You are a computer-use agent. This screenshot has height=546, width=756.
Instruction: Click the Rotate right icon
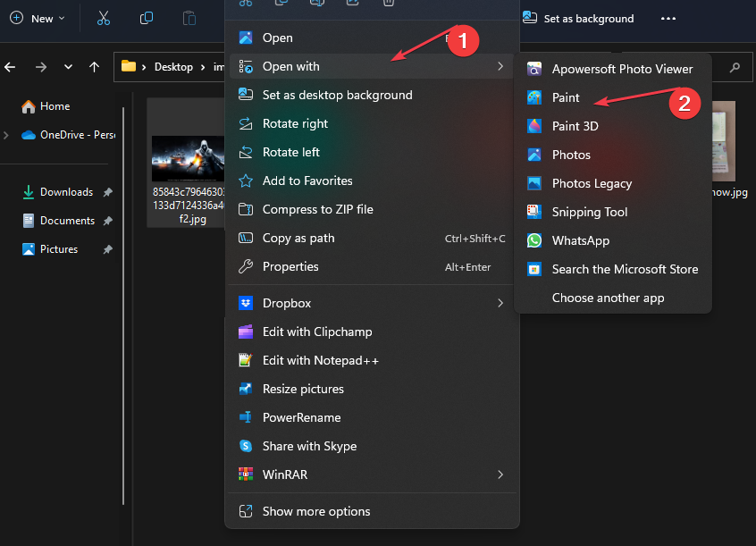[246, 123]
